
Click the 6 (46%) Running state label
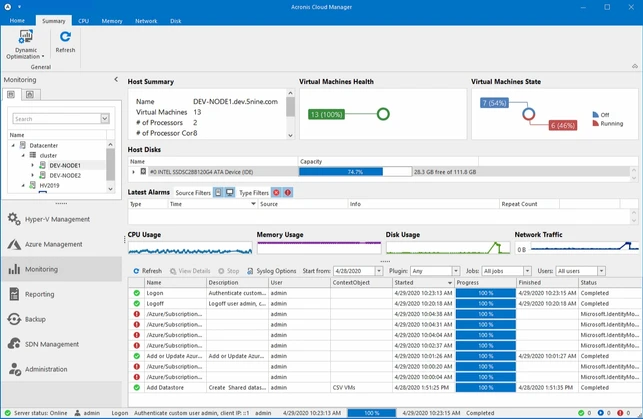563,125
